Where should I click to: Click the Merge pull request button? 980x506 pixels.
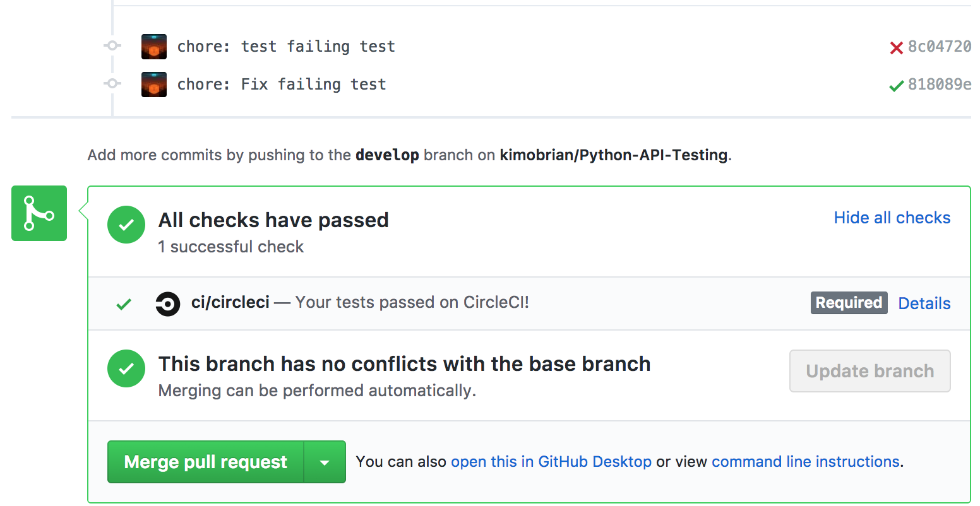204,461
